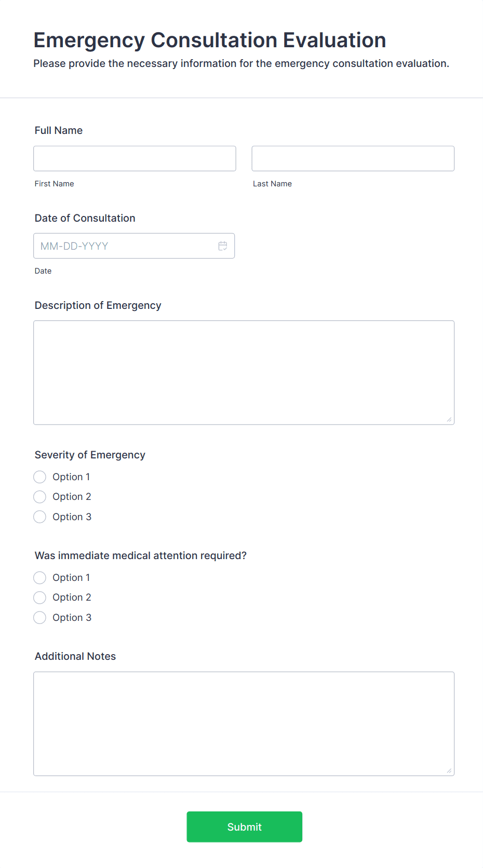Click the Date of Consultation label
483x868 pixels.
coord(85,218)
